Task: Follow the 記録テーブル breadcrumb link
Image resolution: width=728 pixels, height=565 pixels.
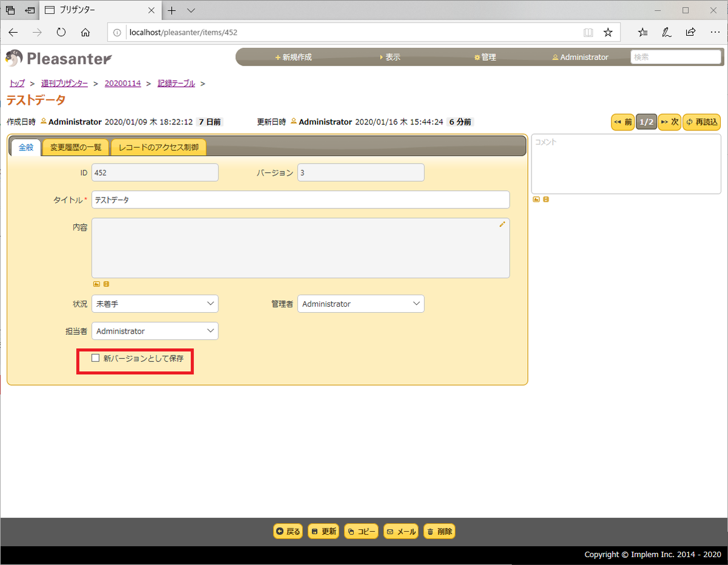Action: click(176, 84)
